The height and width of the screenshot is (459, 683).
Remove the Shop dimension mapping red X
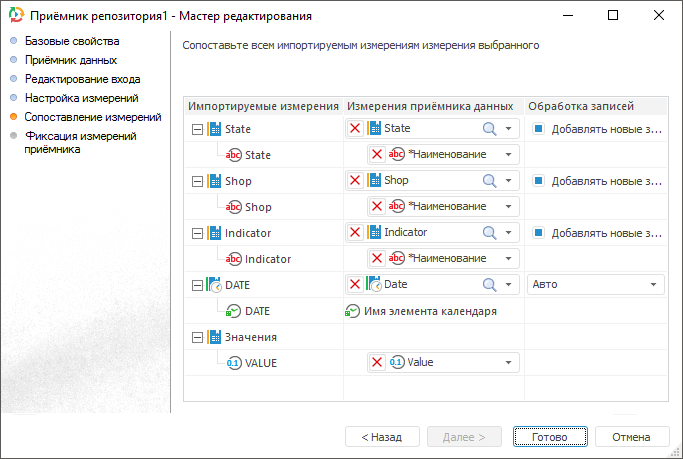[x=355, y=180]
